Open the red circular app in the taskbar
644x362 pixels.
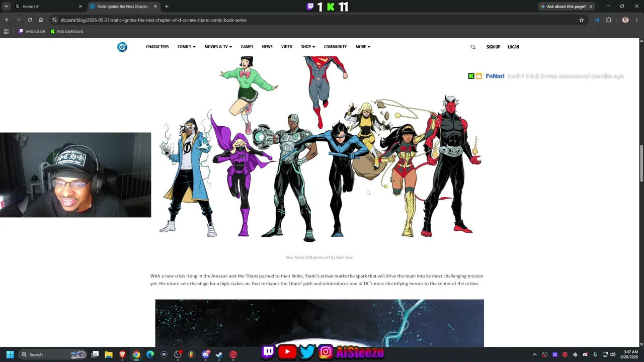[233, 354]
